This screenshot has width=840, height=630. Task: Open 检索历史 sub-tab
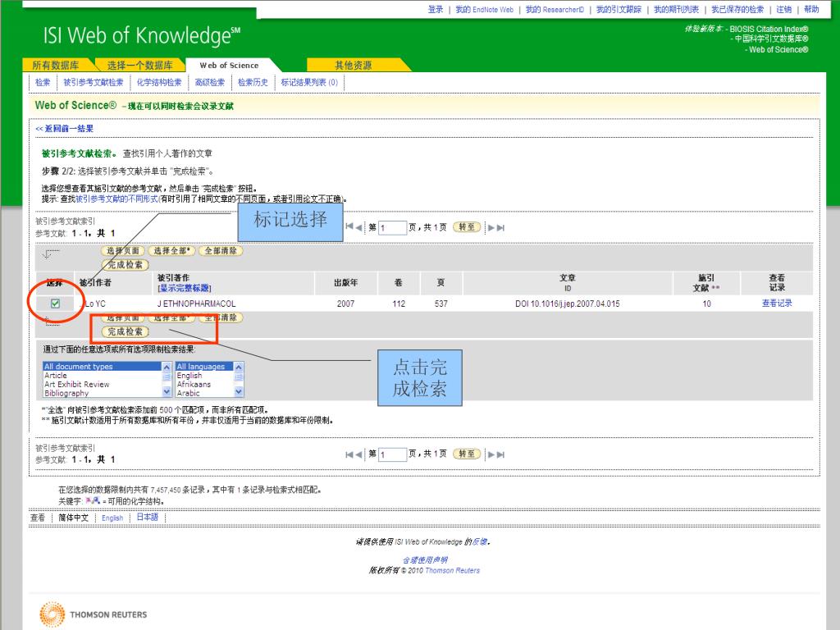(x=253, y=82)
